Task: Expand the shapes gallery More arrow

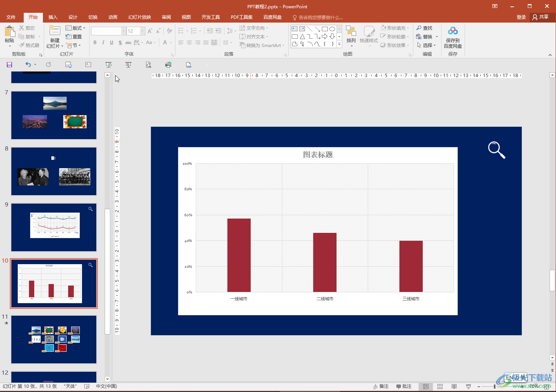Action: pyautogui.click(x=339, y=44)
